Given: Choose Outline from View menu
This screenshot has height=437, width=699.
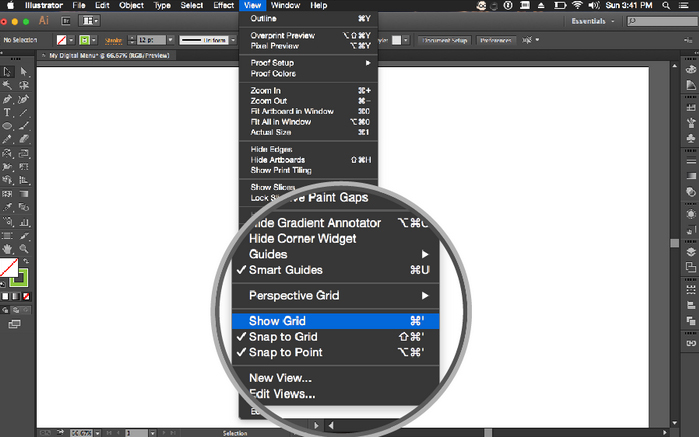Looking at the screenshot, I should coord(308,19).
